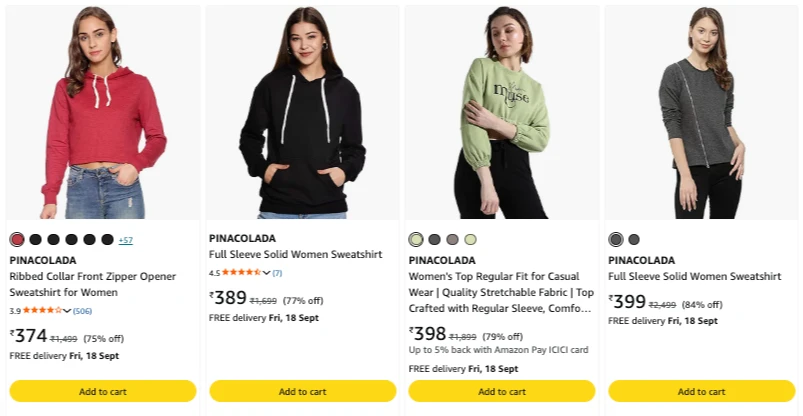Open the green Muse sweatshirt image
The image size is (803, 416).
click(502, 112)
